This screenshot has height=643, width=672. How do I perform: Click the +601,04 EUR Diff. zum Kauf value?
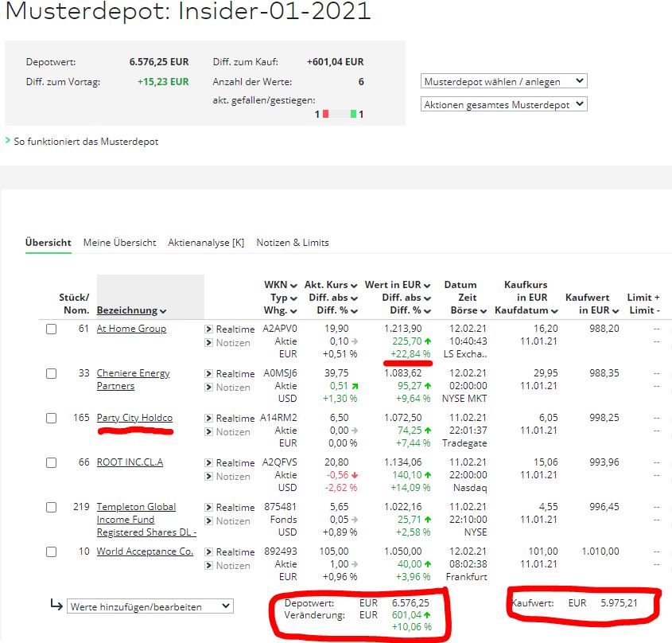[335, 62]
